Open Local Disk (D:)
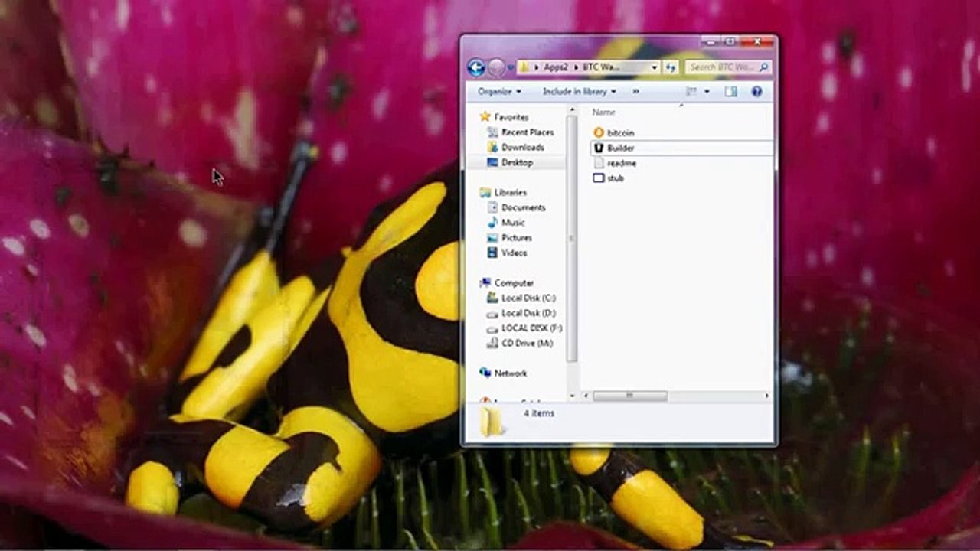Image resolution: width=980 pixels, height=551 pixels. coord(528,313)
